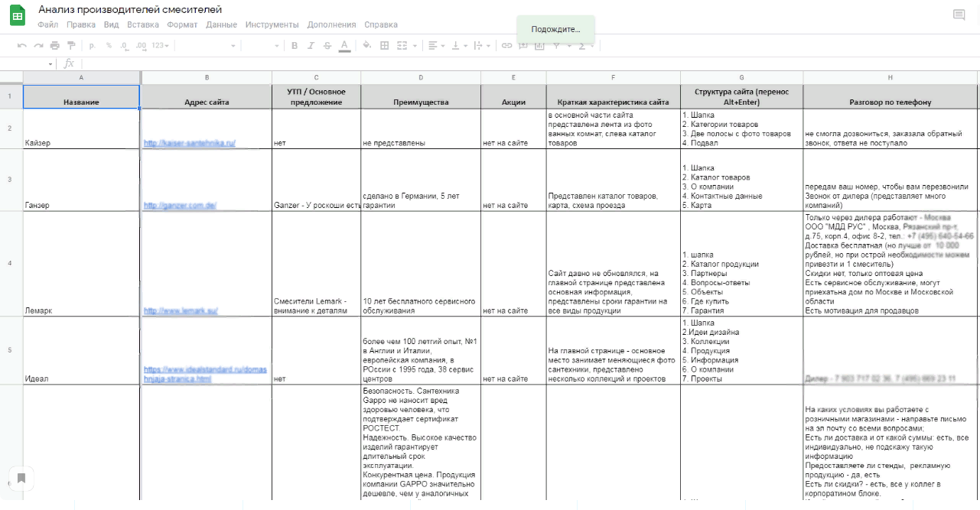
Task: Decrease decimal places
Action: 125,46
